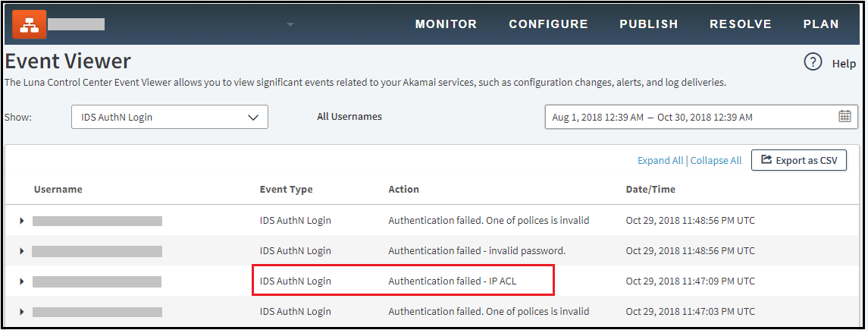Image resolution: width=868 pixels, height=330 pixels.
Task: Click the All Usernames filter
Action: pos(349,117)
